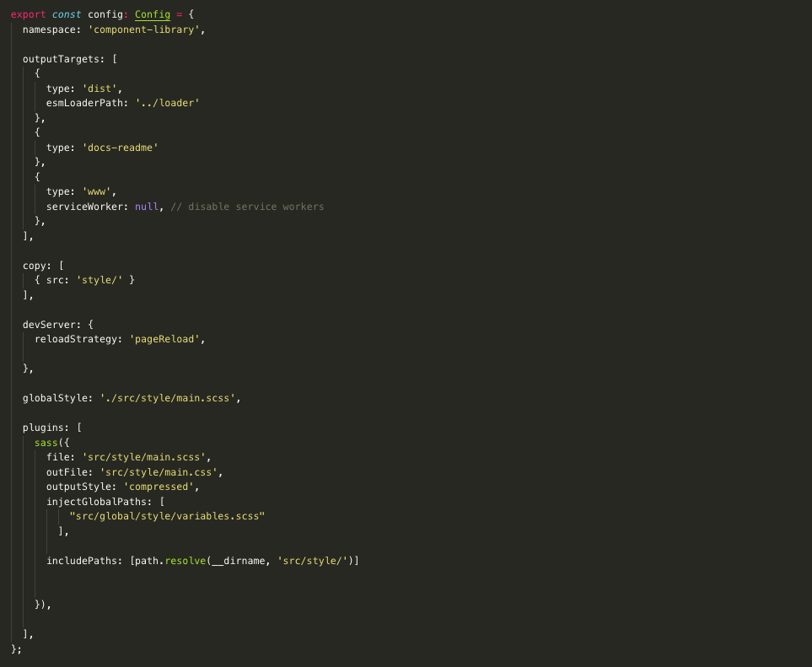
Task: Place cursor on 'component-library' string
Action: tap(143, 30)
